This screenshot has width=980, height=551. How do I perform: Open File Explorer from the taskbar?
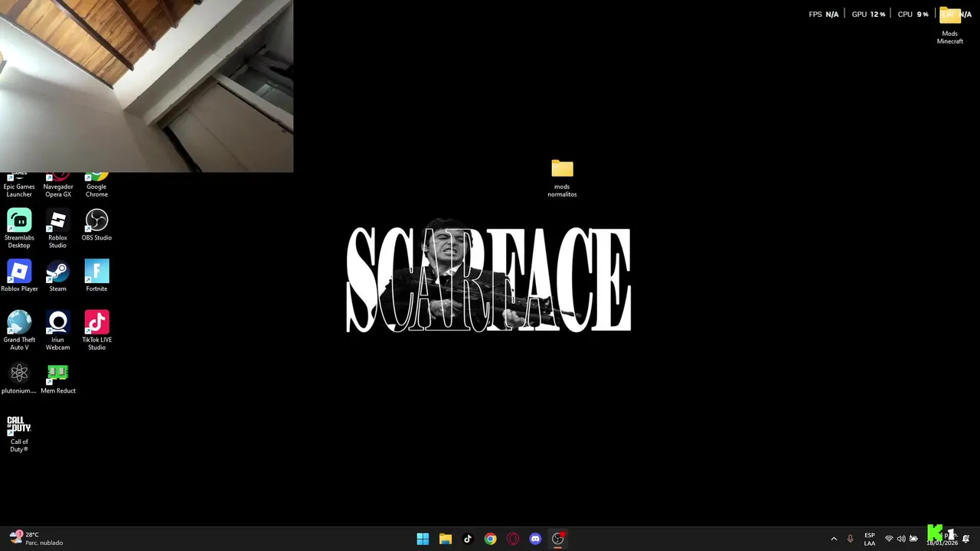pos(446,539)
